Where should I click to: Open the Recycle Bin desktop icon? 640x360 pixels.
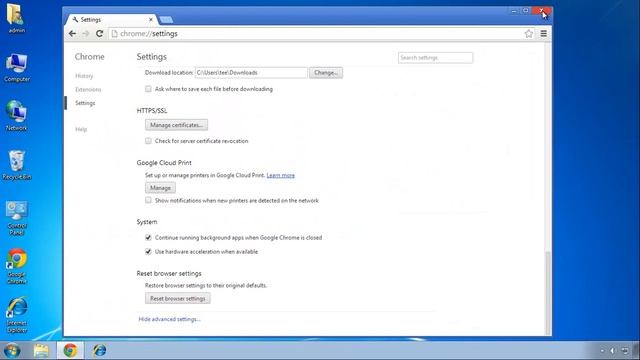click(x=17, y=165)
